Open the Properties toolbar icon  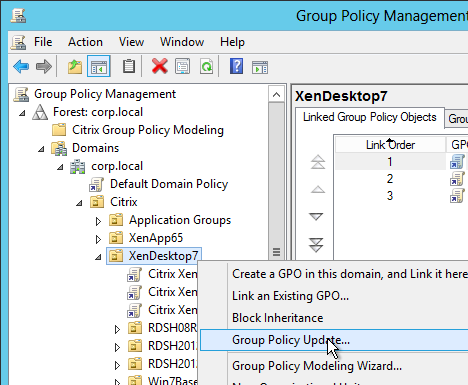point(182,66)
